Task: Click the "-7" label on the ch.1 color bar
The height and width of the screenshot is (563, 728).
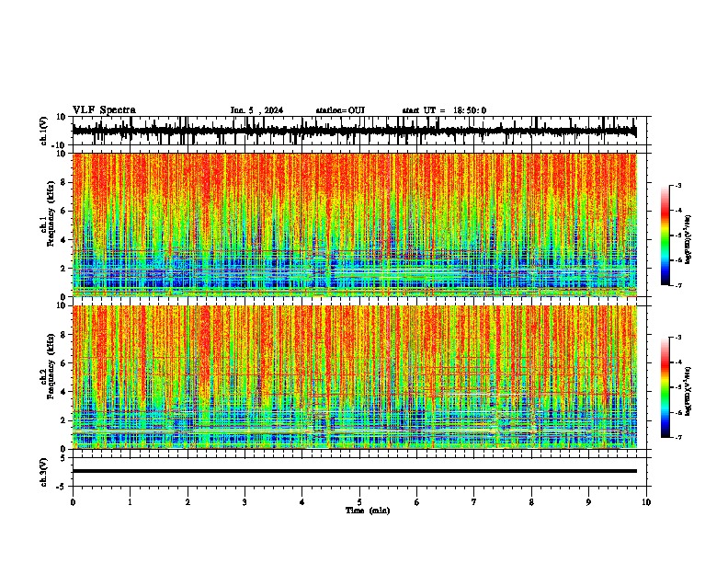Action: 678,285
